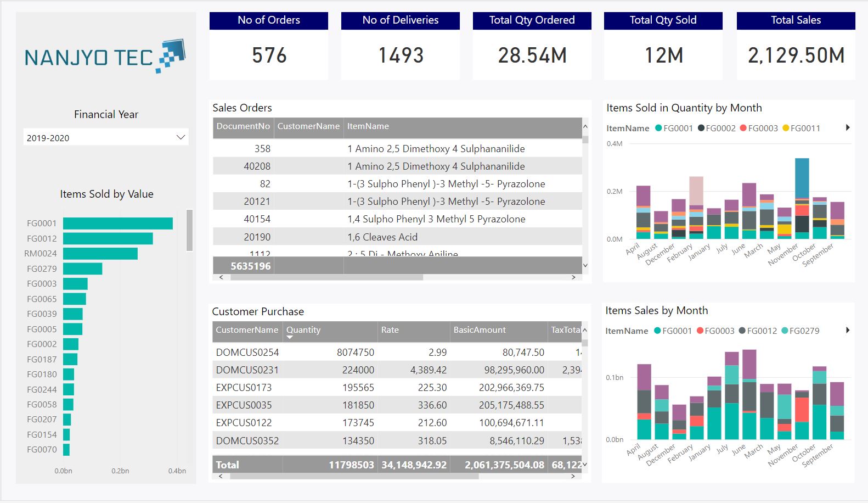The image size is (868, 503).
Task: Expand Financial Year slicer chevron arrow
Action: tap(181, 137)
